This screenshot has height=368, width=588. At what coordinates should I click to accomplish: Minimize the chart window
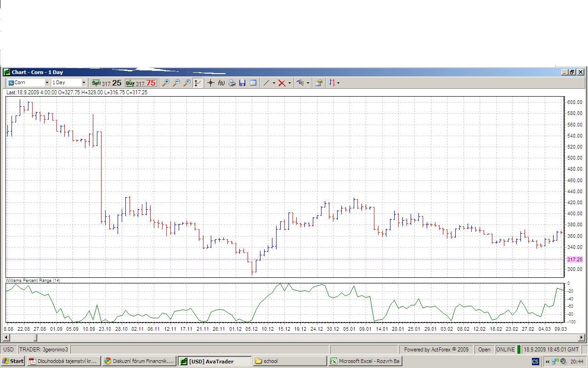point(565,72)
